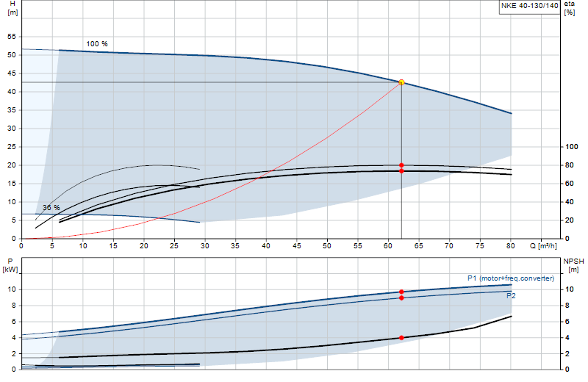Click the red marker on the P2 power curve
Image resolution: width=588 pixels, height=382 pixels.
pos(401,298)
